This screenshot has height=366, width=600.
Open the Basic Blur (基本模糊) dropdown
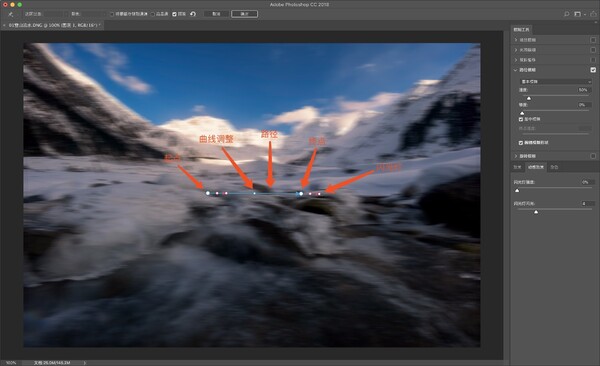click(556, 82)
